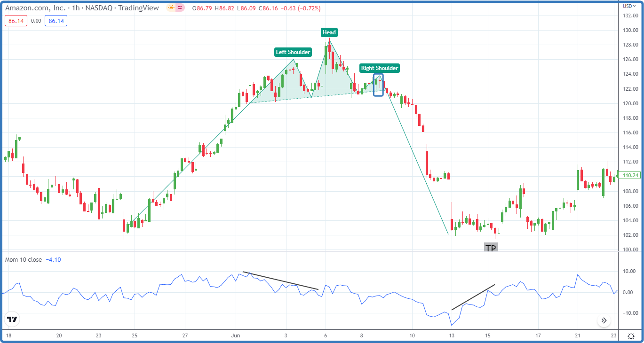Click the 13 date axis label

click(451, 335)
